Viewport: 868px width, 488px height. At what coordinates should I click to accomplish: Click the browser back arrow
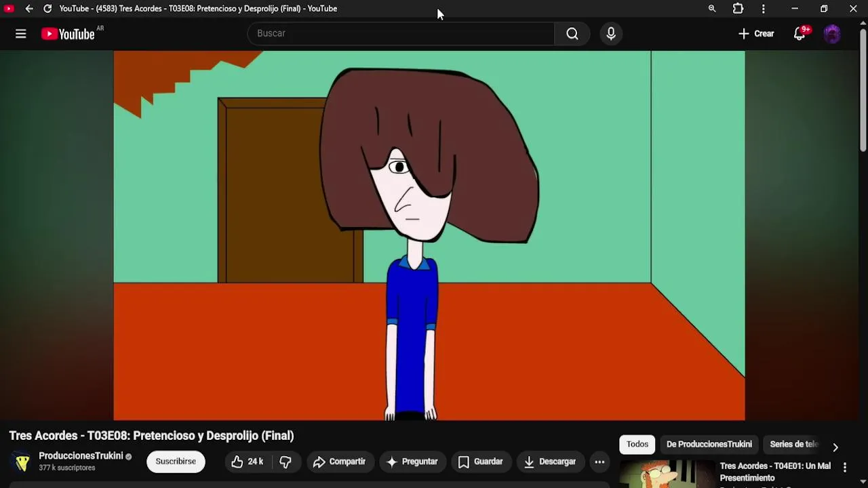(29, 9)
